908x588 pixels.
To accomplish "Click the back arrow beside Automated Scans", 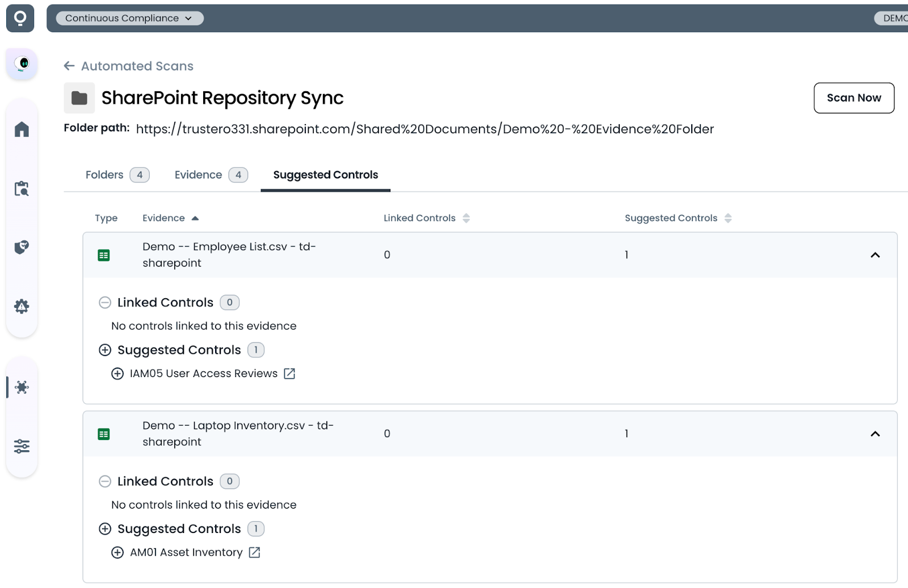I will [69, 66].
